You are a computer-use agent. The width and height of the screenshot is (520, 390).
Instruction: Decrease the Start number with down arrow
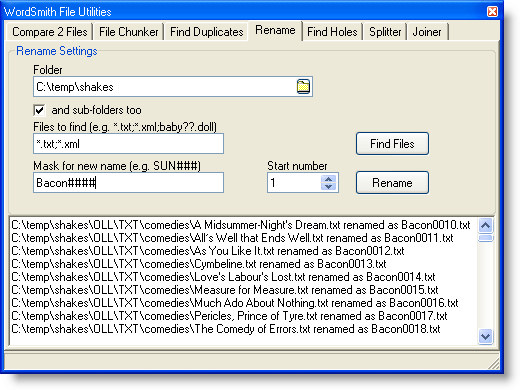pos(328,187)
